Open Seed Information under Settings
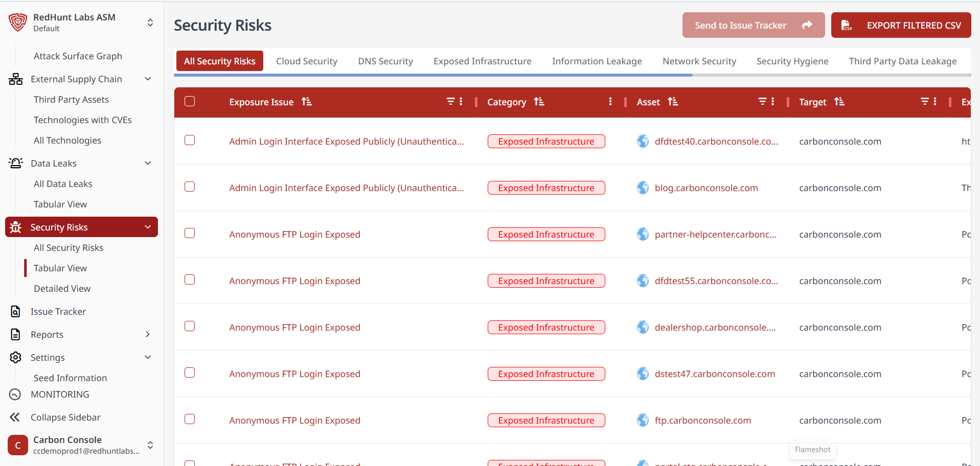 pos(70,378)
